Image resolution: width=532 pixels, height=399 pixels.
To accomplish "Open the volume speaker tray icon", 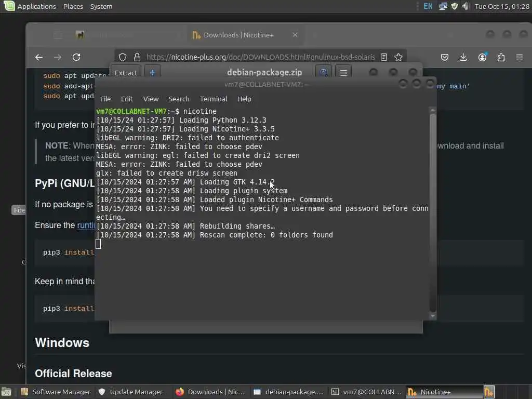I will pos(465,6).
